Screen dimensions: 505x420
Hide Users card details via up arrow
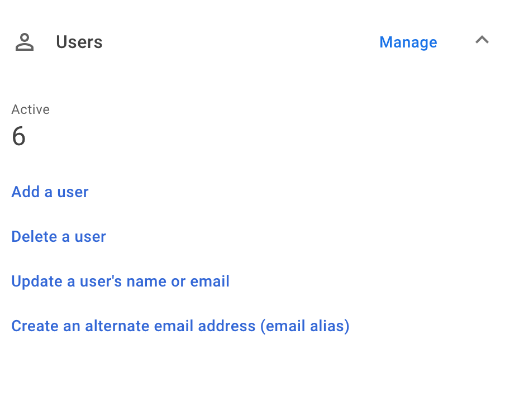pyautogui.click(x=482, y=40)
